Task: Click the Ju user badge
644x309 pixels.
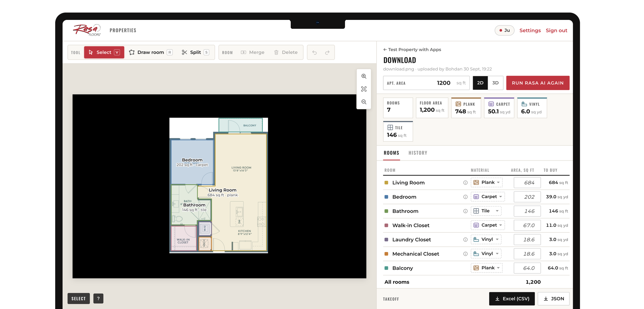Action: (x=504, y=30)
